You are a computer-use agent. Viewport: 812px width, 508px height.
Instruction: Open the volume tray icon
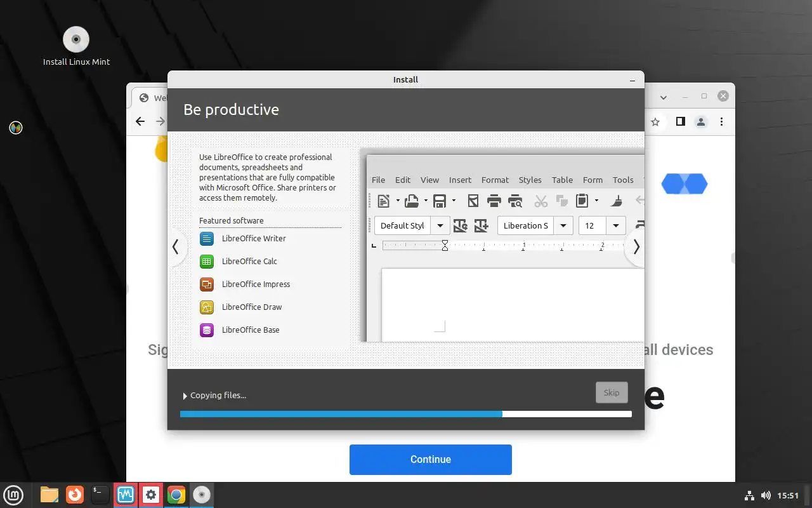coord(766,495)
